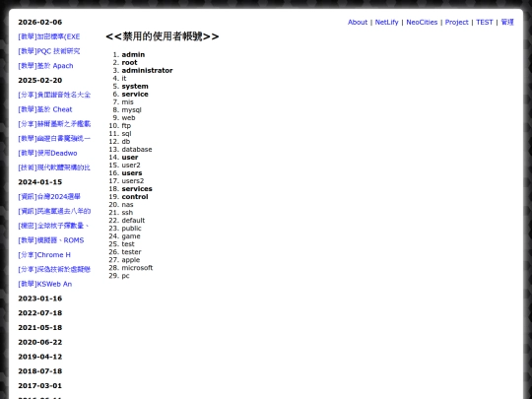Select the 'users' entry numbered 16
The width and height of the screenshot is (532, 399).
tap(132, 173)
